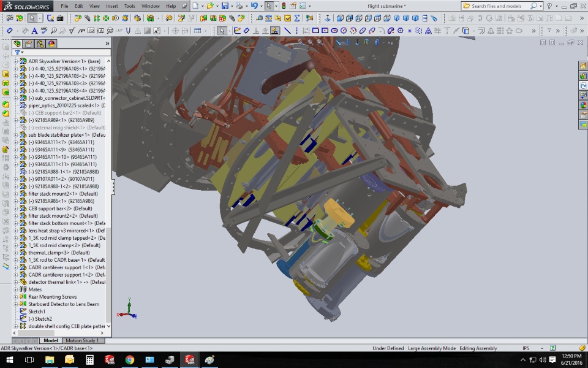Open the Appearances task pane icon on the right edge

[583, 105]
